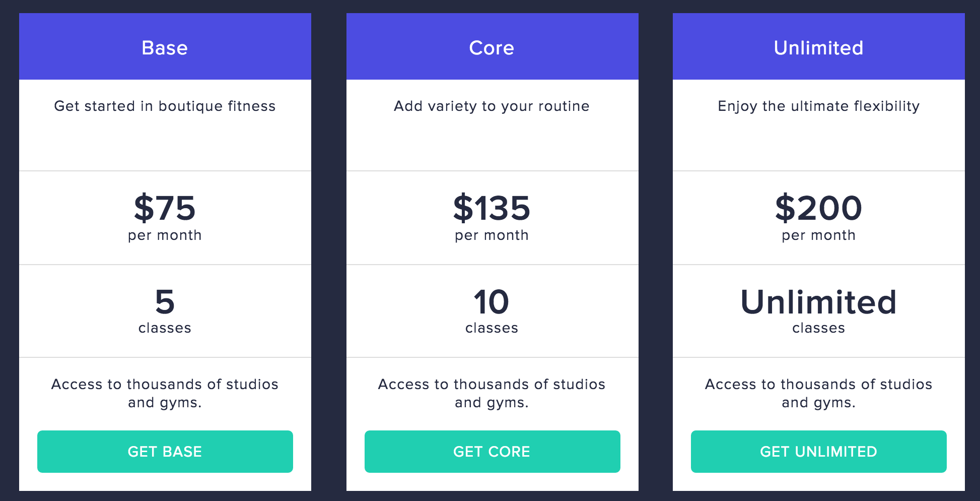Click the $135 price text
This screenshot has width=980, height=501.
(492, 208)
